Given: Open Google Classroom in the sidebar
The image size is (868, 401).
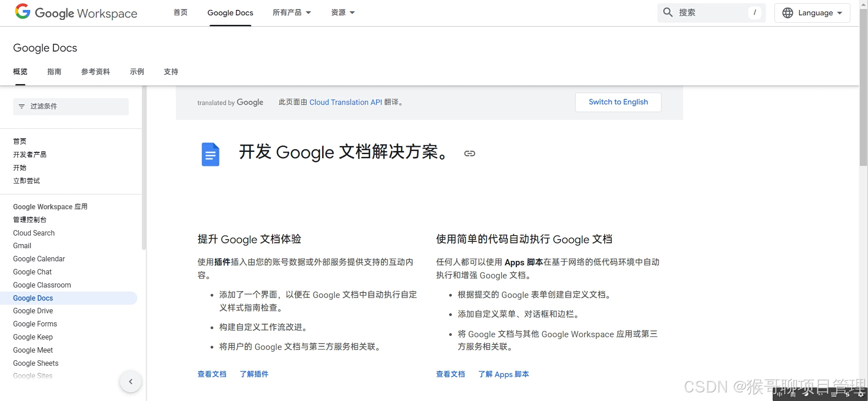Looking at the screenshot, I should (42, 285).
